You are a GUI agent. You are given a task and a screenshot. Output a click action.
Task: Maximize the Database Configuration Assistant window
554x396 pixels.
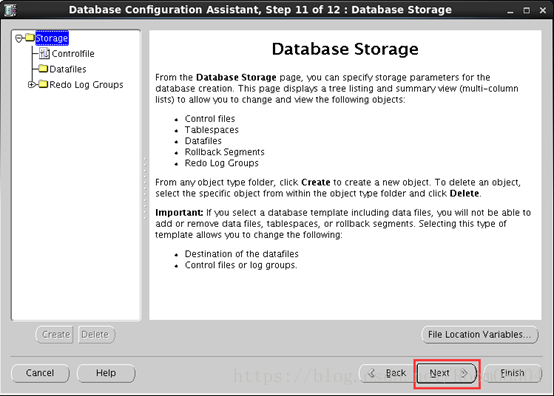coord(526,11)
